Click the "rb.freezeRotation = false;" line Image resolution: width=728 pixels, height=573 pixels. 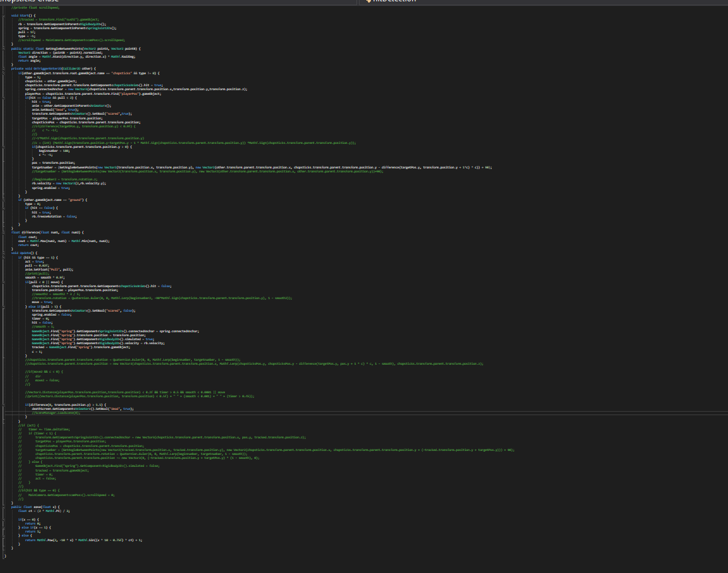point(54,216)
